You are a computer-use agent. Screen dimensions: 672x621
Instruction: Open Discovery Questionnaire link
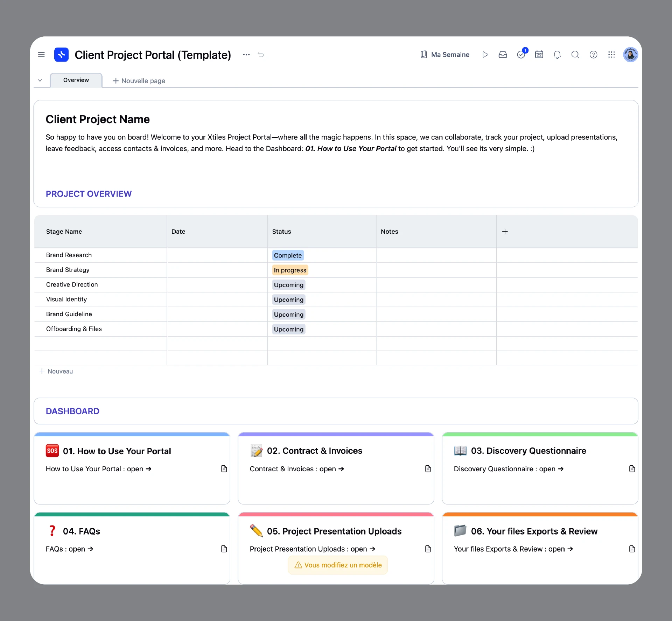[509, 469]
